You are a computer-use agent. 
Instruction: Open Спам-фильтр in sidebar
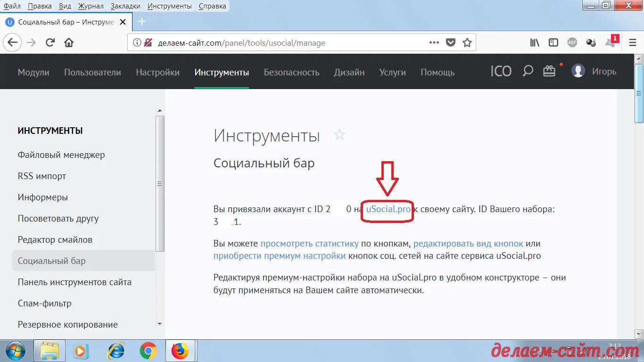coord(44,303)
